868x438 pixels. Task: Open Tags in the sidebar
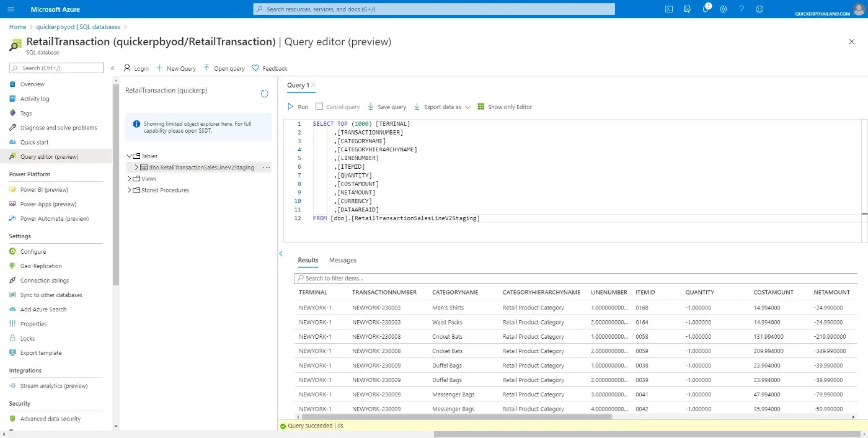[x=26, y=114]
